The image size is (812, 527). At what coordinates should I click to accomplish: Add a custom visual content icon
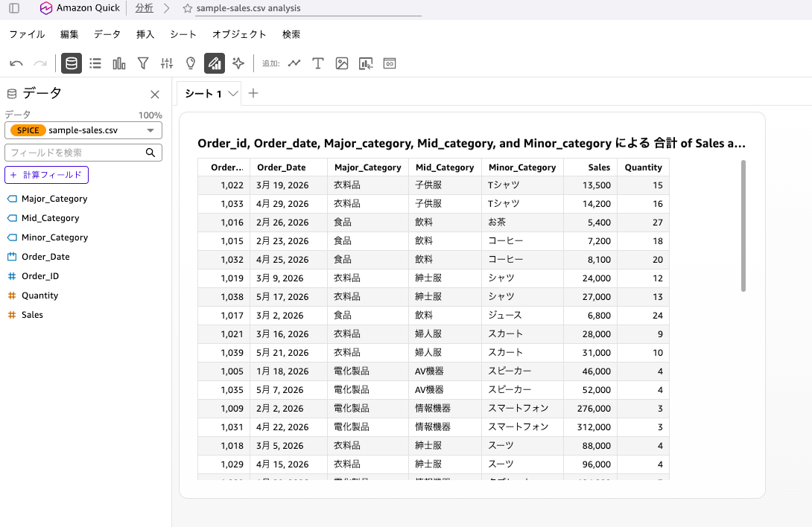point(366,63)
